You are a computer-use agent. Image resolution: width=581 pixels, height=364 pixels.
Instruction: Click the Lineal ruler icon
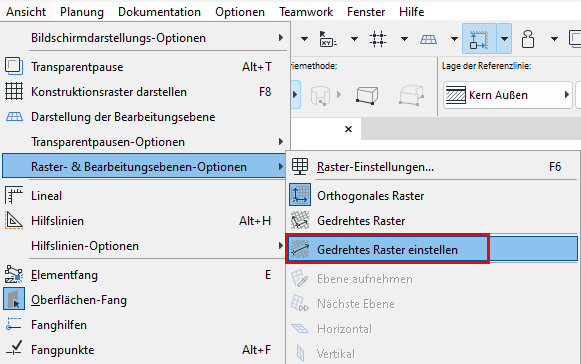[14, 195]
